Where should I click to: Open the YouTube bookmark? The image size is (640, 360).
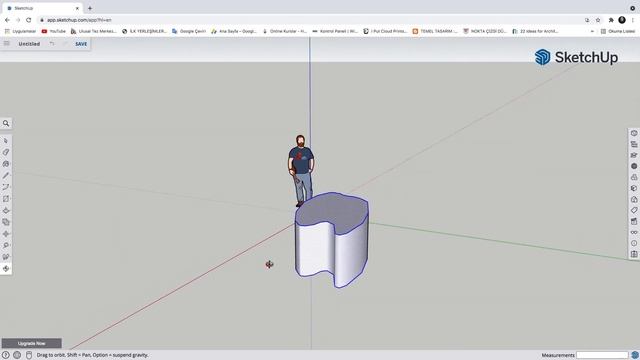click(53, 31)
